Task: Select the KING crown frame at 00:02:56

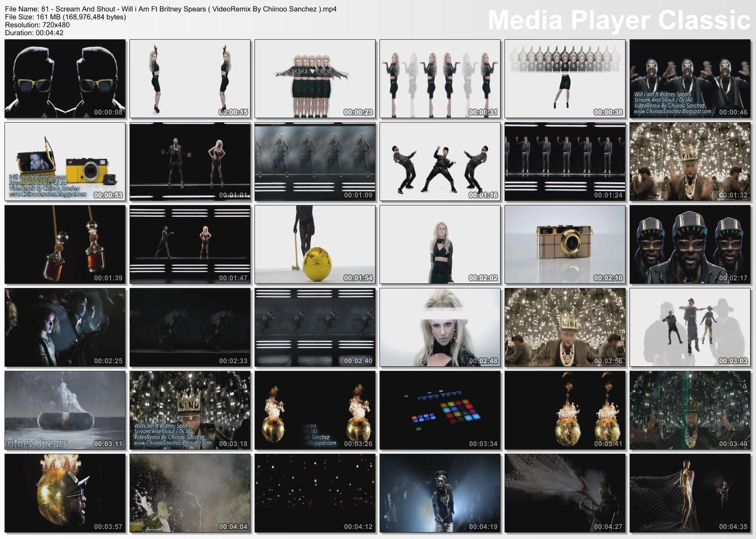Action: [x=564, y=326]
